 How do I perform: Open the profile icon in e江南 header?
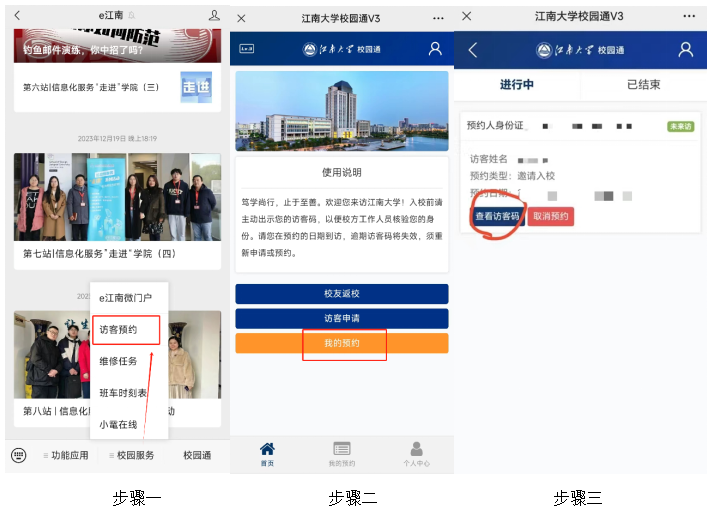pyautogui.click(x=214, y=16)
